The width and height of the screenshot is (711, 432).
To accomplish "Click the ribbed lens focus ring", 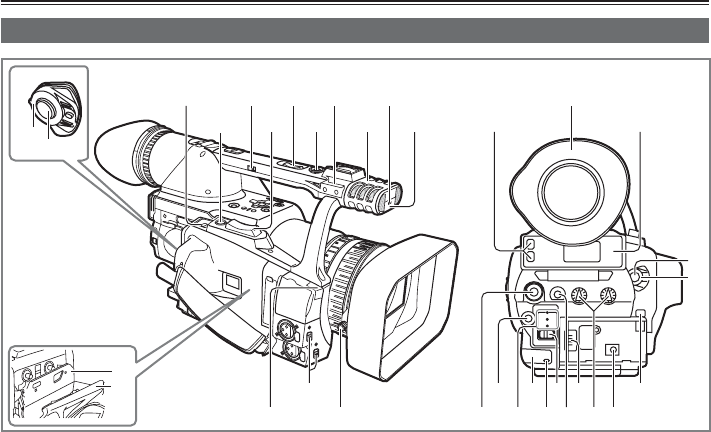I will pyautogui.click(x=346, y=283).
